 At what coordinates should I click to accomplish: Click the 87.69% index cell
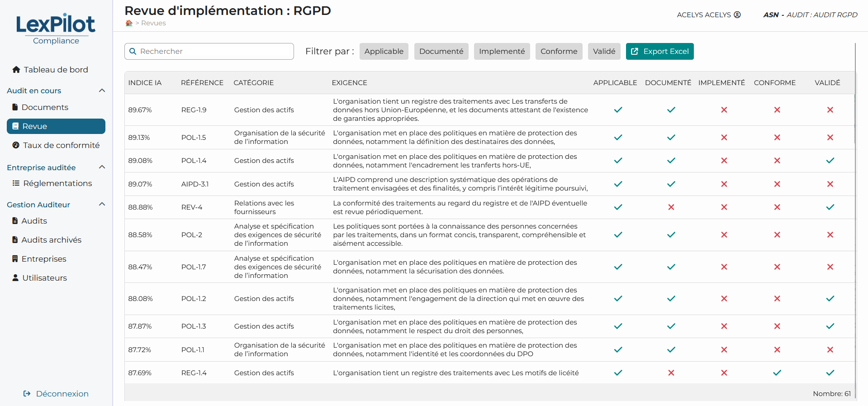pyautogui.click(x=140, y=373)
